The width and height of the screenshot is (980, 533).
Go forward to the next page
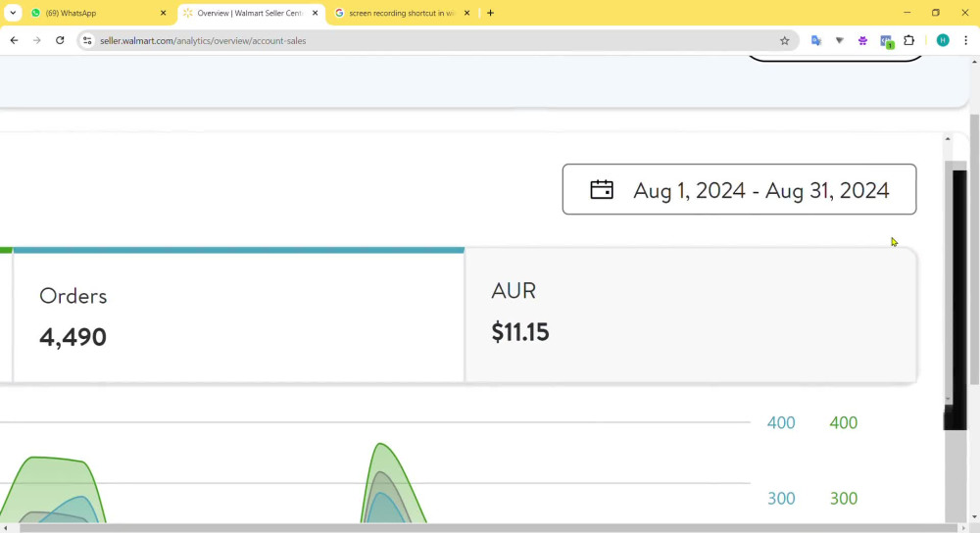pos(37,40)
